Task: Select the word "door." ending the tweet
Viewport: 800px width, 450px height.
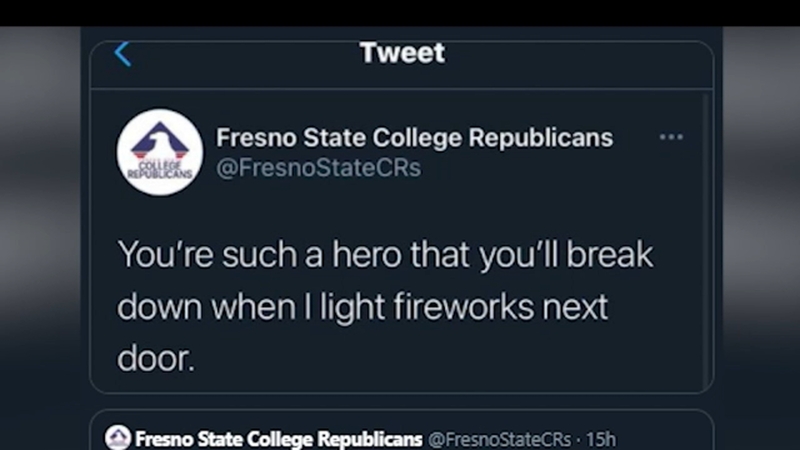Action: point(156,359)
